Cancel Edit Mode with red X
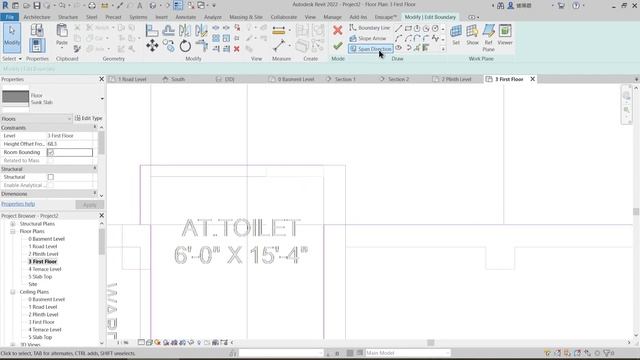 click(338, 30)
